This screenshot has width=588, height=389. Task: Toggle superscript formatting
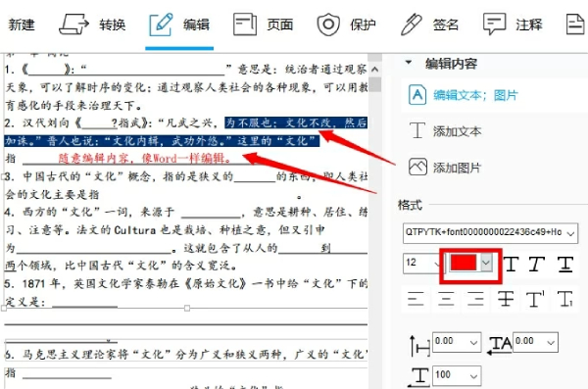[x=535, y=299]
